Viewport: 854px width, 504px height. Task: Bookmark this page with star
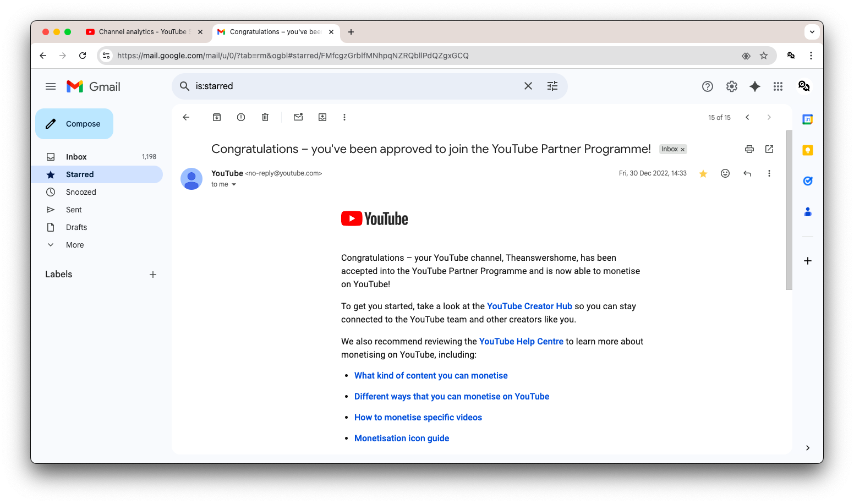click(x=764, y=56)
